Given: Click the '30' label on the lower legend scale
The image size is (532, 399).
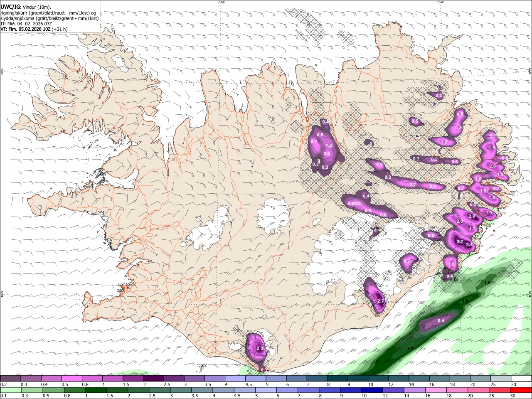Looking at the screenshot, I should [x=514, y=396].
